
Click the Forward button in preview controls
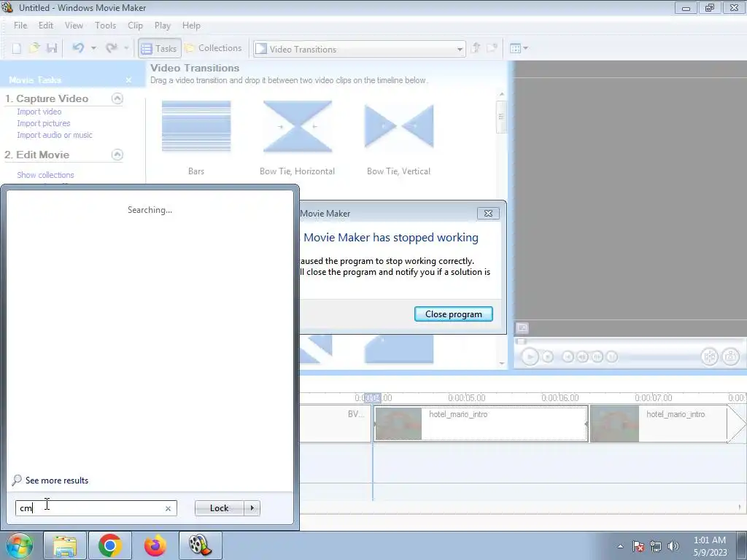coord(612,357)
